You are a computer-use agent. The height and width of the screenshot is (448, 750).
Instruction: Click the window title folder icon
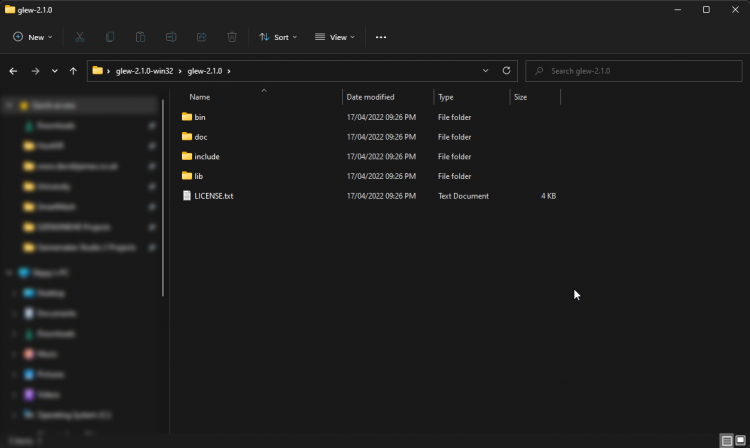(10, 10)
